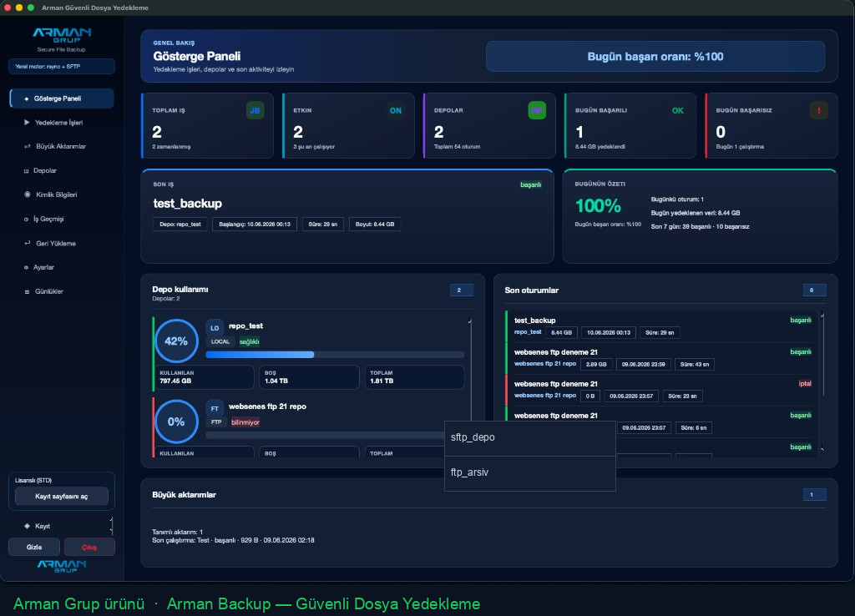The height and width of the screenshot is (616, 855).
Task: Click the Gösterge Paneli sidebar icon
Action: pyautogui.click(x=26, y=98)
